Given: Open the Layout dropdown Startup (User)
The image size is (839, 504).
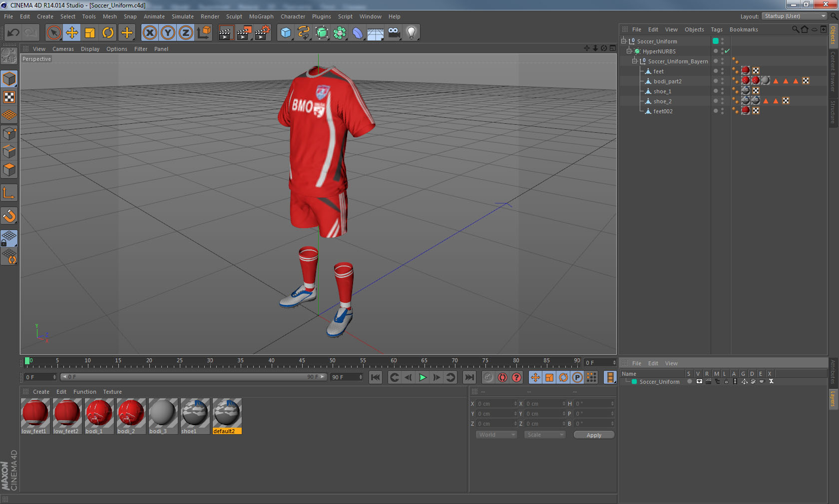Looking at the screenshot, I should click(x=795, y=16).
